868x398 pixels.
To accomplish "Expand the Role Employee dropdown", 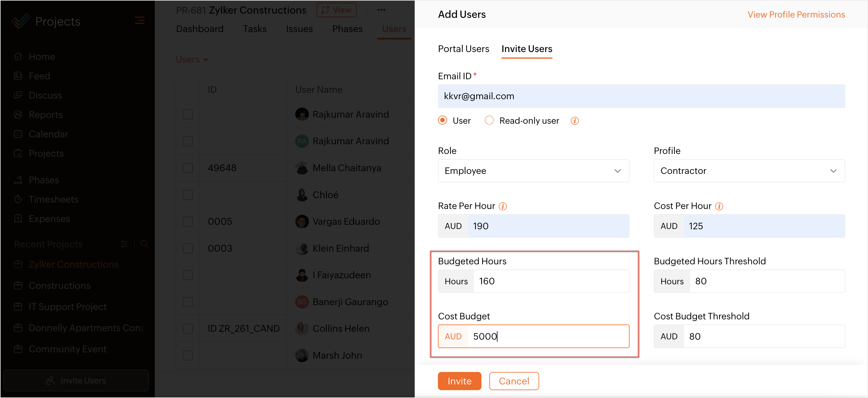I will 533,171.
